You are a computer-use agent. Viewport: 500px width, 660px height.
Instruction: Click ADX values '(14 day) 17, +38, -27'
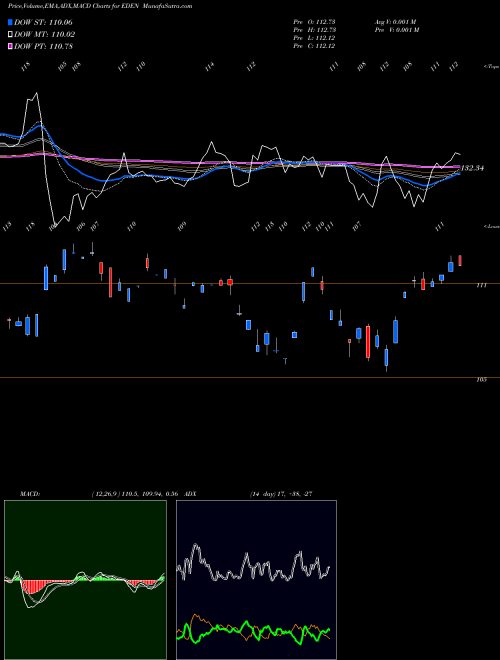[281, 494]
